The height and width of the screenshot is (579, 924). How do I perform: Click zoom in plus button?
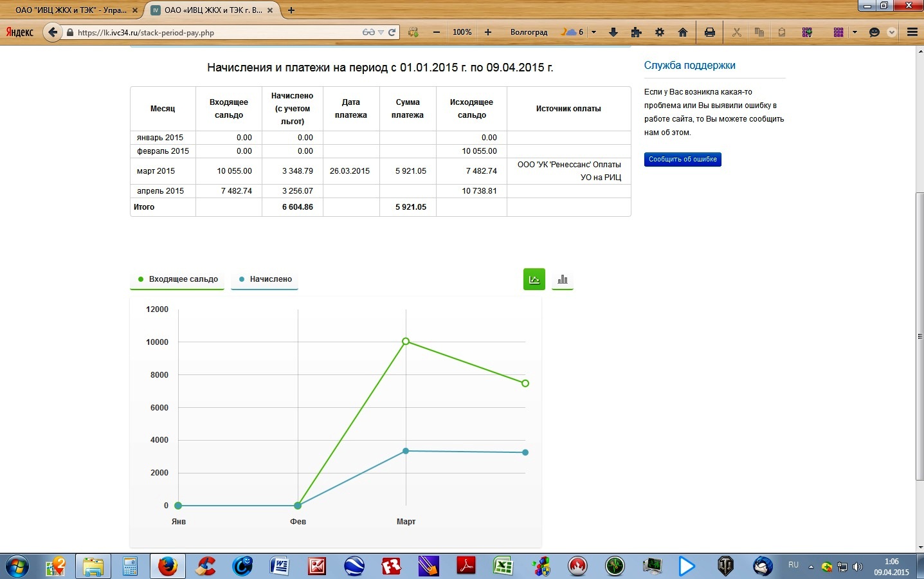pyautogui.click(x=488, y=32)
